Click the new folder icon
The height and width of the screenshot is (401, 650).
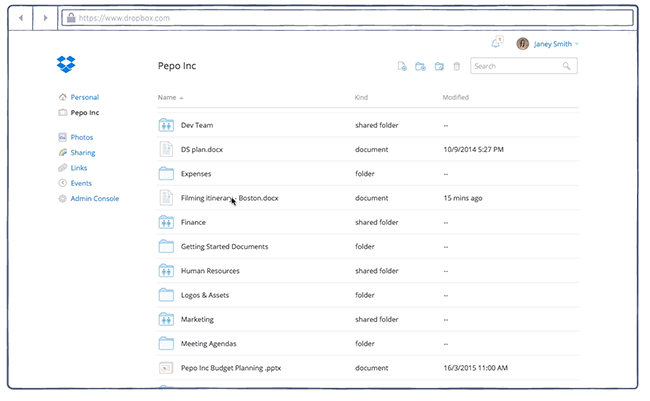420,66
